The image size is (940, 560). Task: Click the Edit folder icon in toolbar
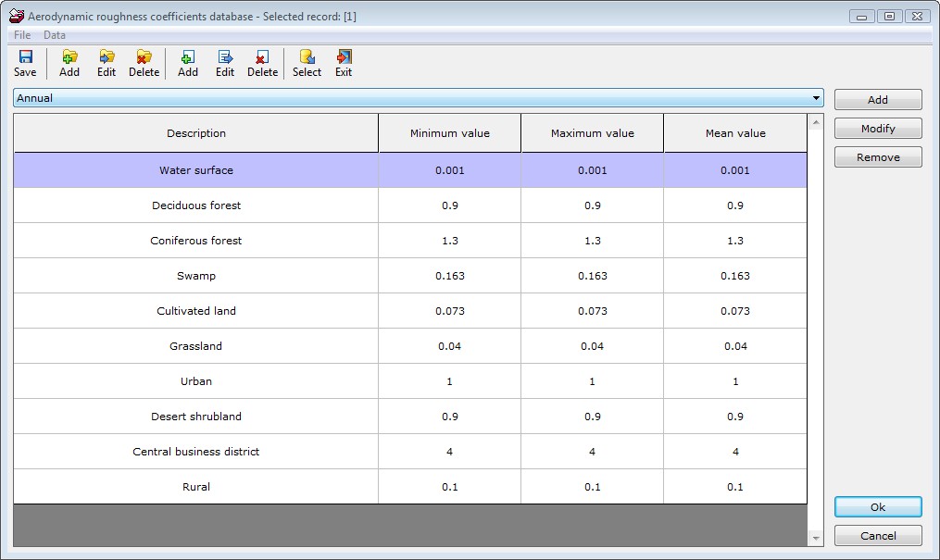click(x=107, y=57)
